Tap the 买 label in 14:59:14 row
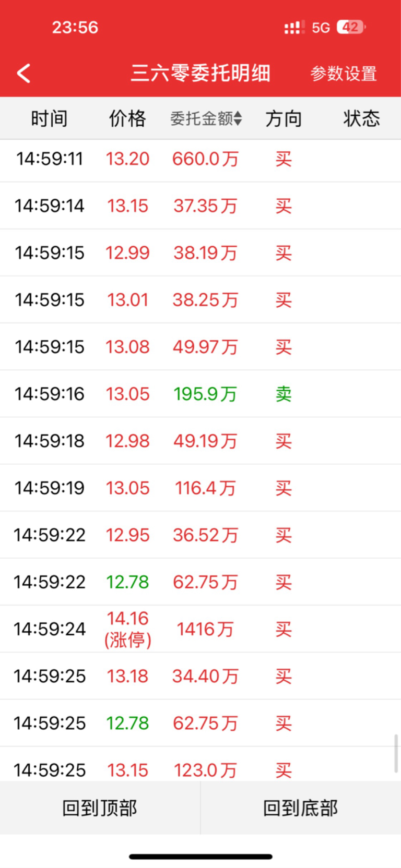Viewport: 401px width, 868px height. [x=284, y=206]
